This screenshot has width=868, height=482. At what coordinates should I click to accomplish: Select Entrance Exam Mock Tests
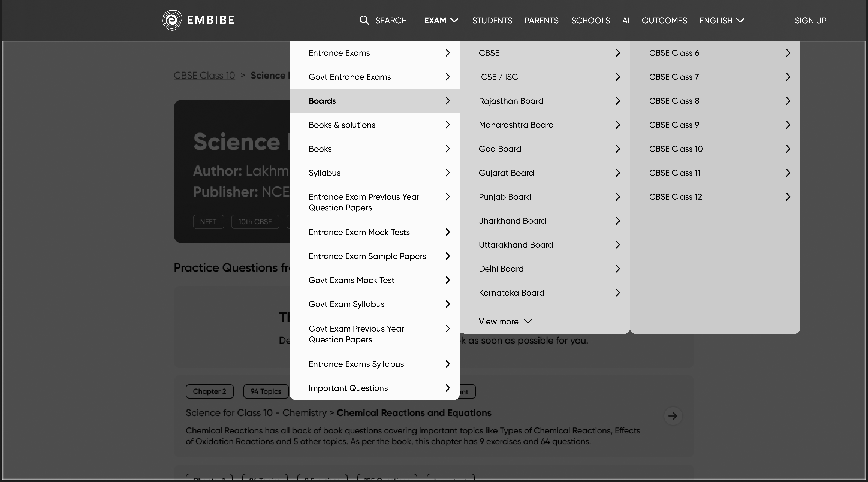[x=374, y=232]
